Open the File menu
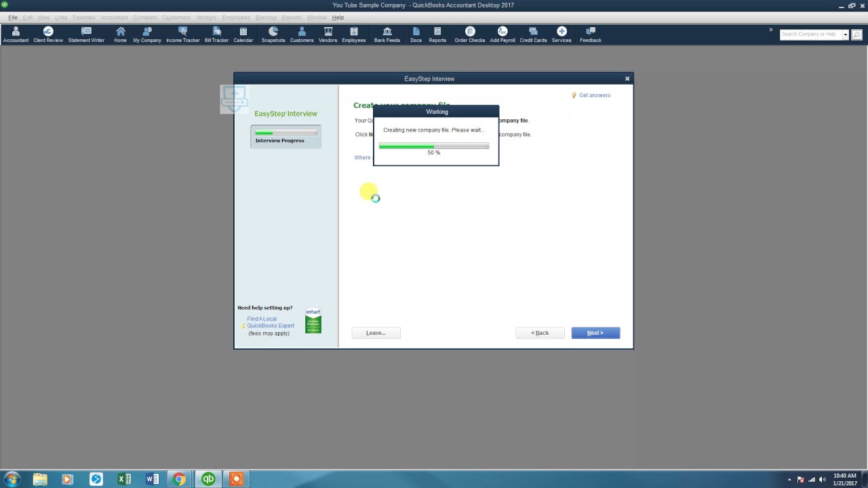This screenshot has height=488, width=868. click(13, 17)
